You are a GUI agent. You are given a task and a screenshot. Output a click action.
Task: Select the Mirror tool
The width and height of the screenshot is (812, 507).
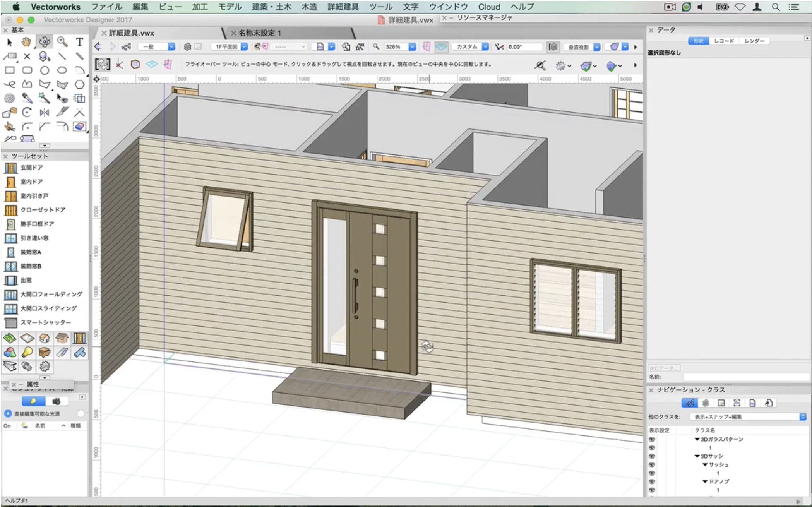(x=45, y=112)
